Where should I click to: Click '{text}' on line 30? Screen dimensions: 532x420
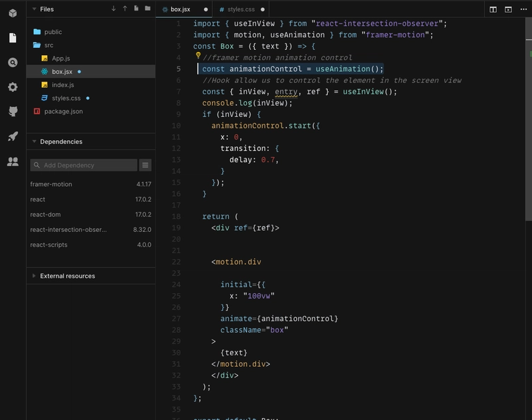click(234, 352)
